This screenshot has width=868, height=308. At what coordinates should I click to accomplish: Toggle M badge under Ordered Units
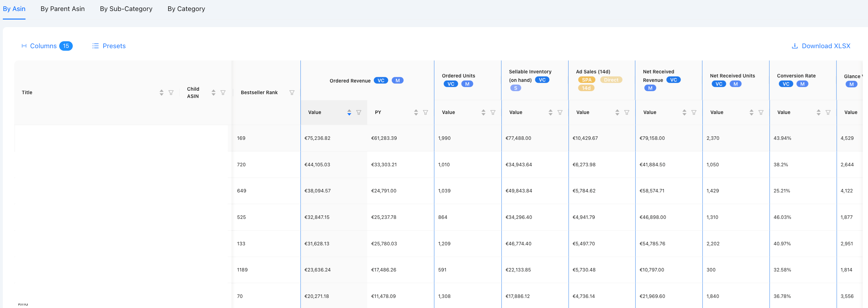pos(467,84)
